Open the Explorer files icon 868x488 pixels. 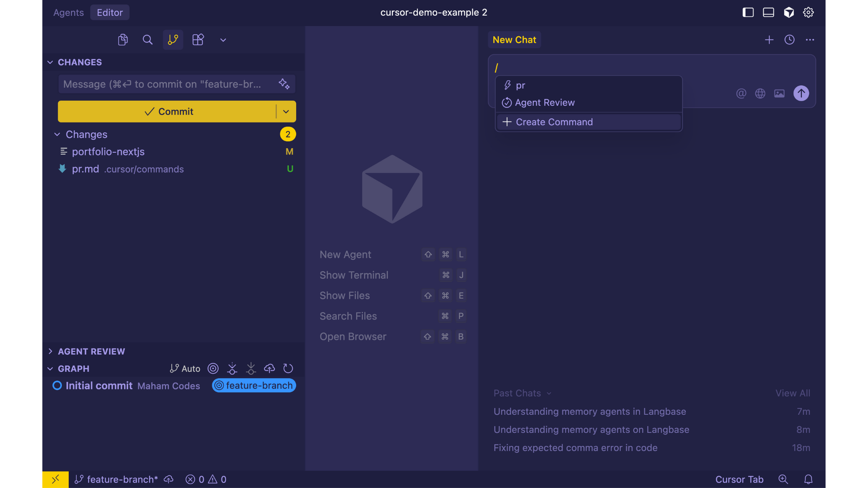(x=123, y=40)
